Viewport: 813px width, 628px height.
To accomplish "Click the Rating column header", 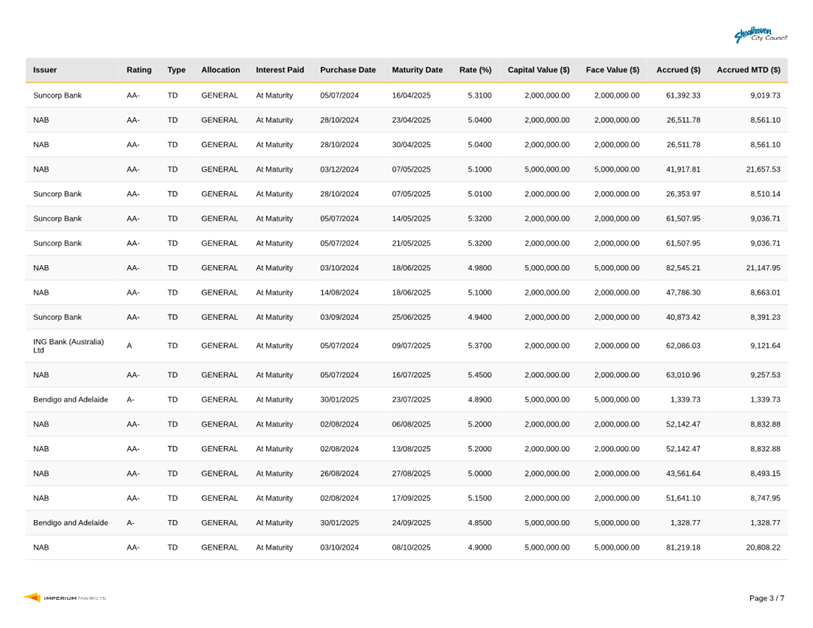I will (x=139, y=70).
